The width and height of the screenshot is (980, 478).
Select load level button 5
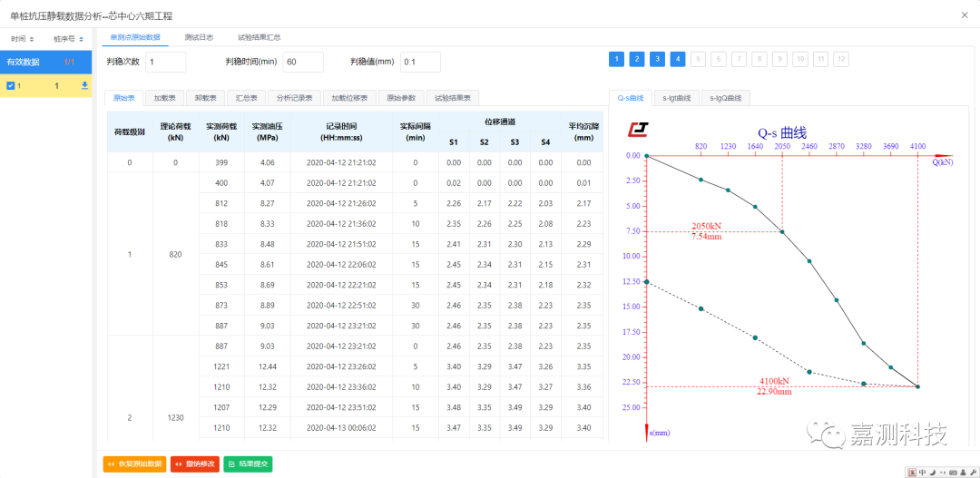698,59
